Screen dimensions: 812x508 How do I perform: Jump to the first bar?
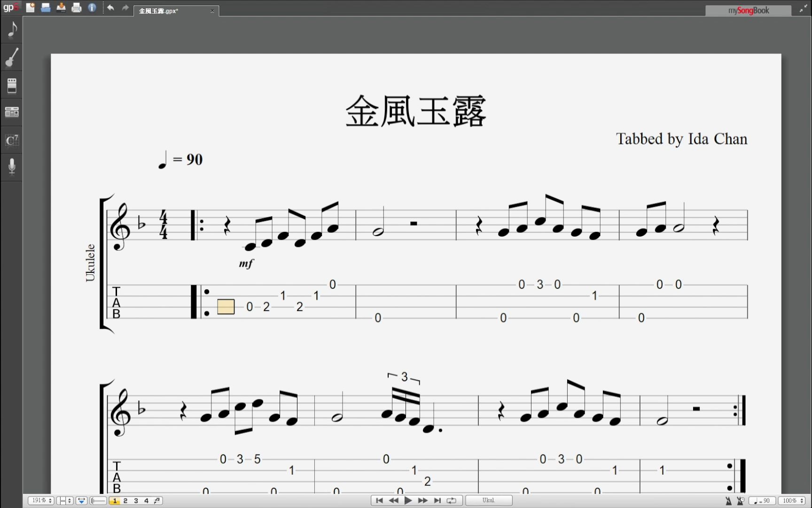379,500
